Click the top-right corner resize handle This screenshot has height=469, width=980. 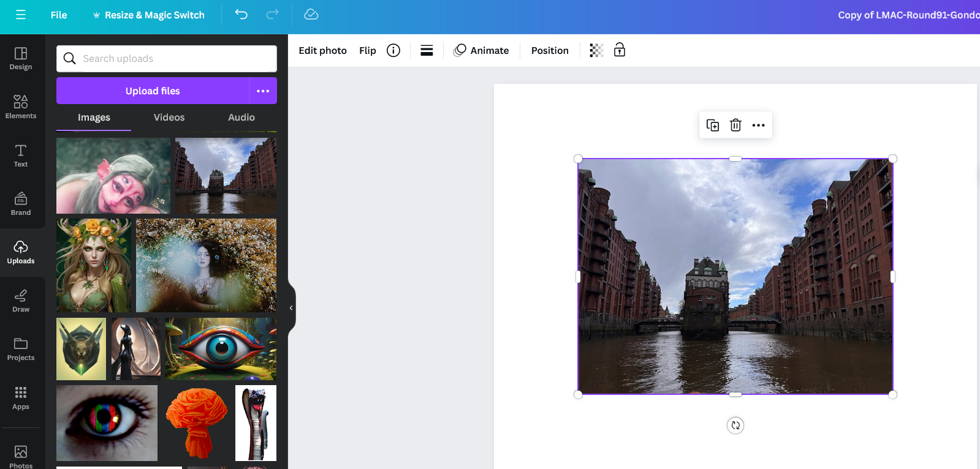point(893,159)
